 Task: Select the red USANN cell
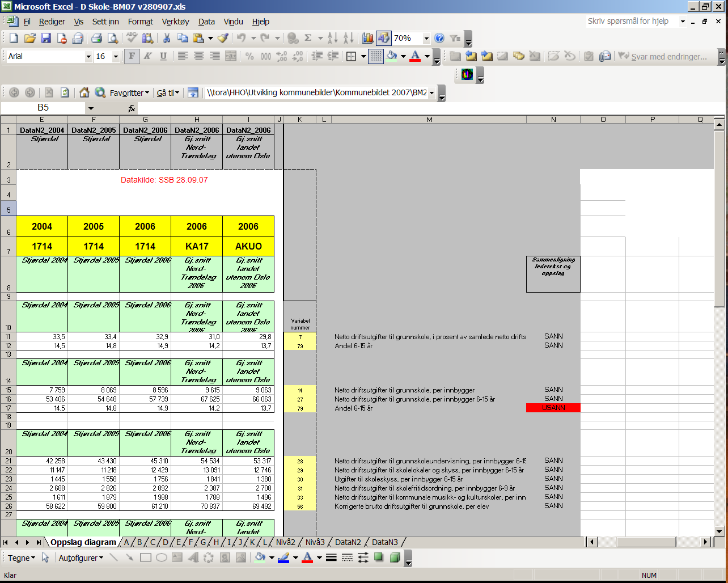pos(553,408)
